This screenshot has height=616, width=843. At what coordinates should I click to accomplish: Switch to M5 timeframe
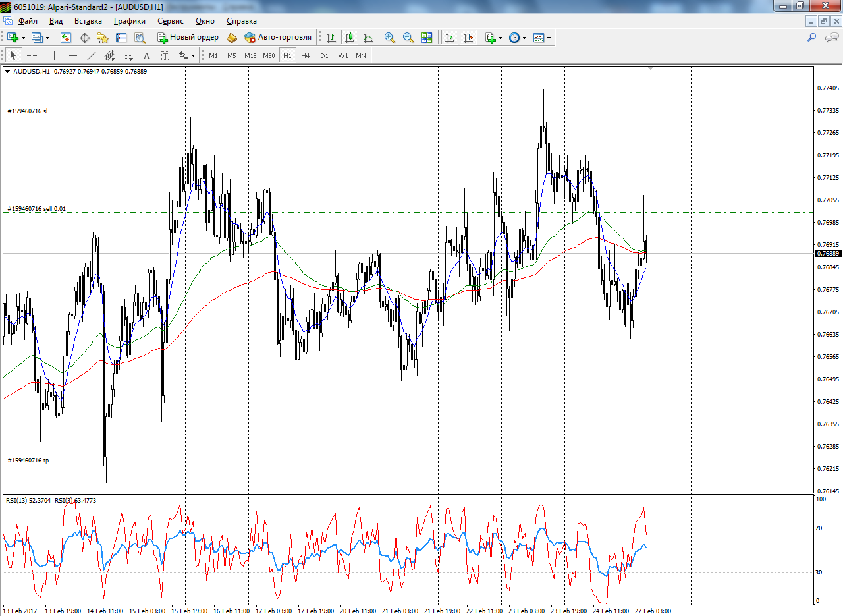point(232,55)
